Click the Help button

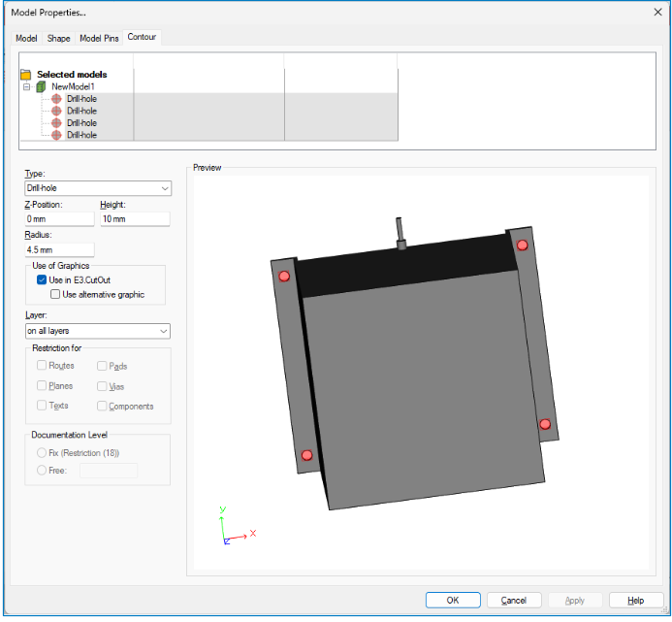pos(636,600)
